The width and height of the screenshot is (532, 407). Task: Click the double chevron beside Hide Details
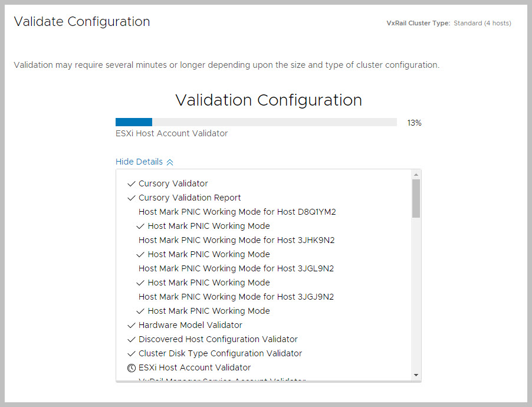click(170, 162)
